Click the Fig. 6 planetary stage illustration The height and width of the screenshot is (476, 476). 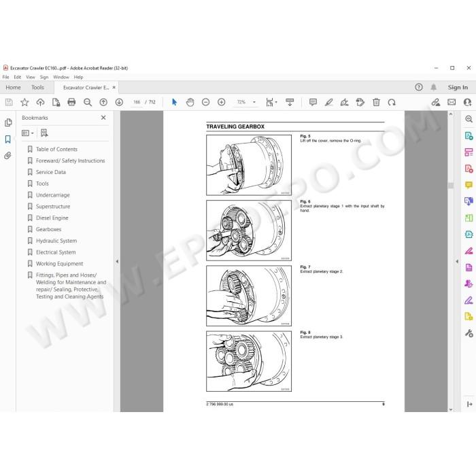click(249, 231)
